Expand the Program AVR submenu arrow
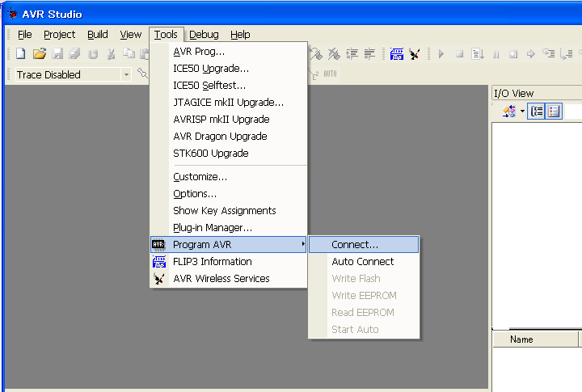This screenshot has width=582, height=392. [x=303, y=244]
